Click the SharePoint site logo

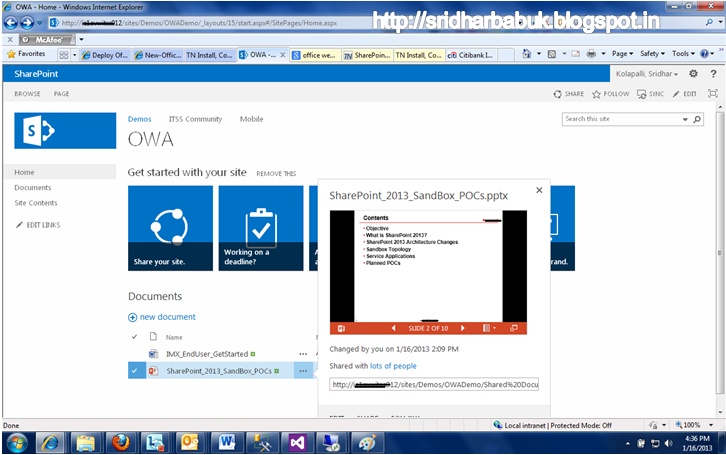tap(65, 131)
